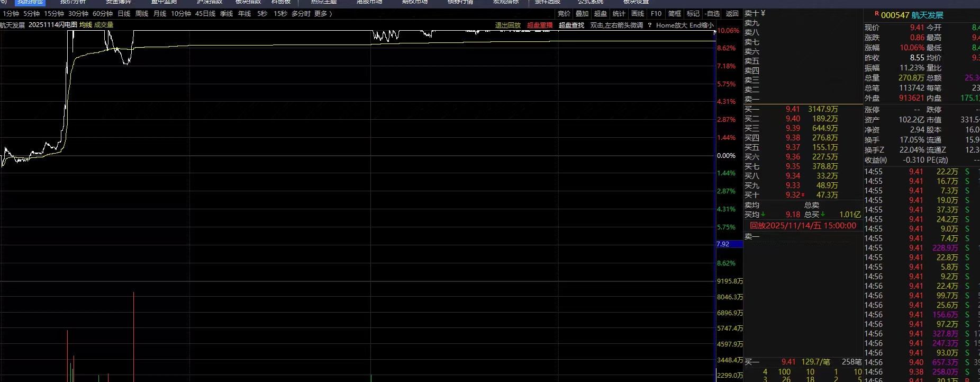This screenshot has height=382, width=980.
Task: Click the replay time 回放2025/11/14/五 15:00:00
Action: (x=803, y=226)
